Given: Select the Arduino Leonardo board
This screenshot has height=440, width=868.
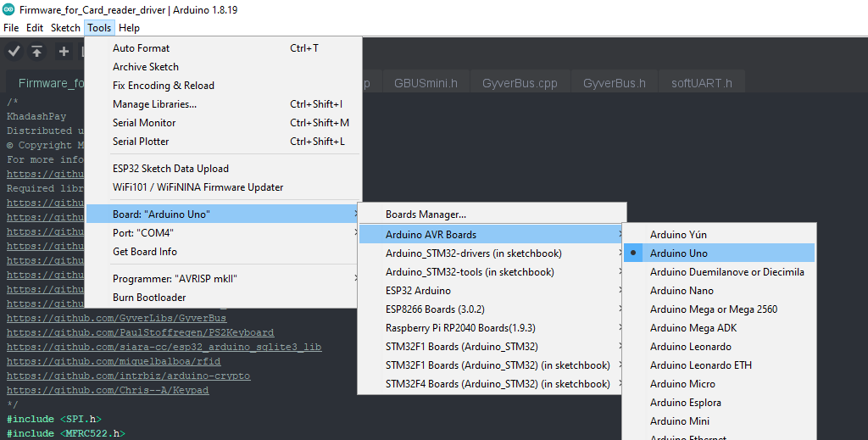Looking at the screenshot, I should (x=719, y=347).
